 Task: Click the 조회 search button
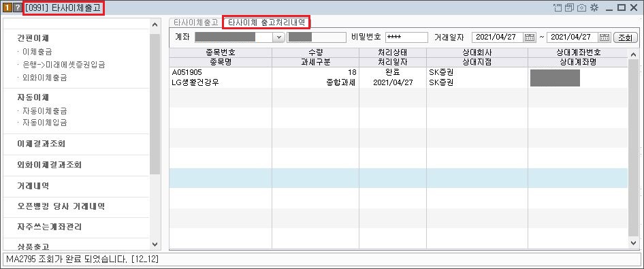coord(625,37)
